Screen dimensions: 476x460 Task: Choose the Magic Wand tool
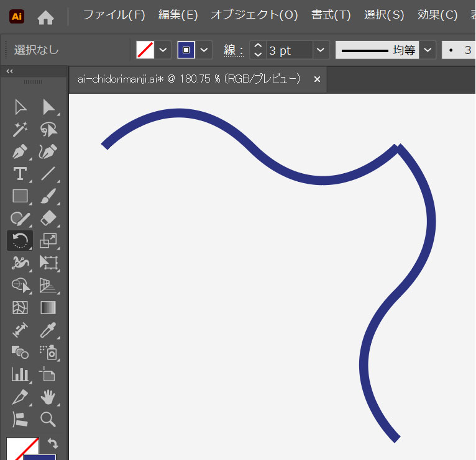coord(20,129)
